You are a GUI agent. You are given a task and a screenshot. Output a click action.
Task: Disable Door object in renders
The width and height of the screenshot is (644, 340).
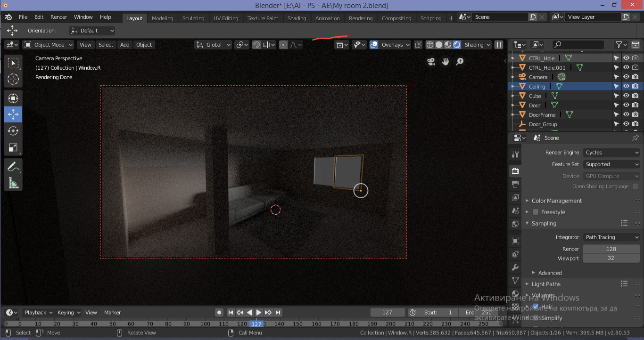(x=636, y=105)
